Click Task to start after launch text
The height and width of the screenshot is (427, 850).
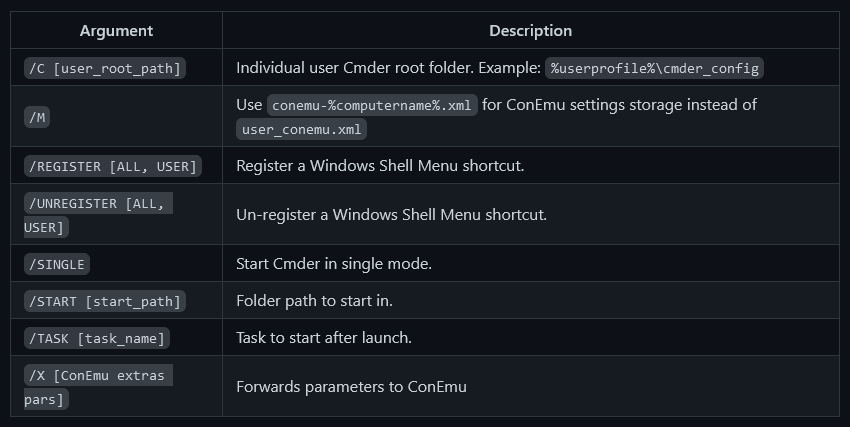324,338
